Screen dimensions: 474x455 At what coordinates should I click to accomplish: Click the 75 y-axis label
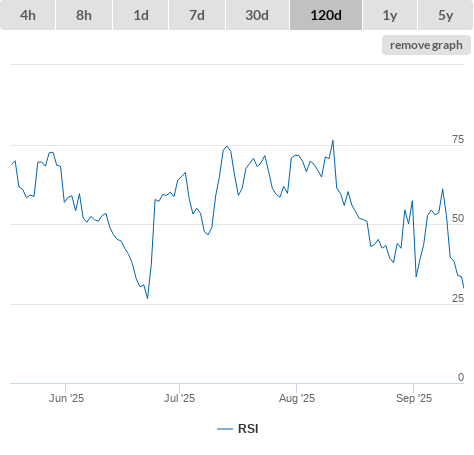(x=458, y=139)
